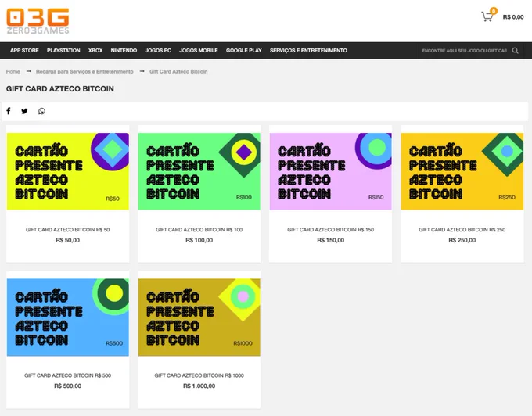Click Gift Card Azteco Bitcoin R$ 100 title
Screen dimensions: 532x416
click(x=199, y=230)
